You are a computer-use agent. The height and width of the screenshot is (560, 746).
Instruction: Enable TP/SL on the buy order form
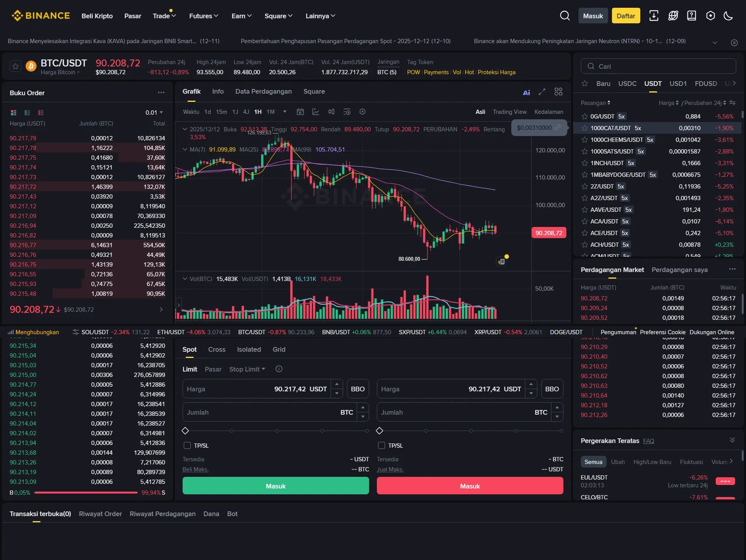click(x=187, y=445)
